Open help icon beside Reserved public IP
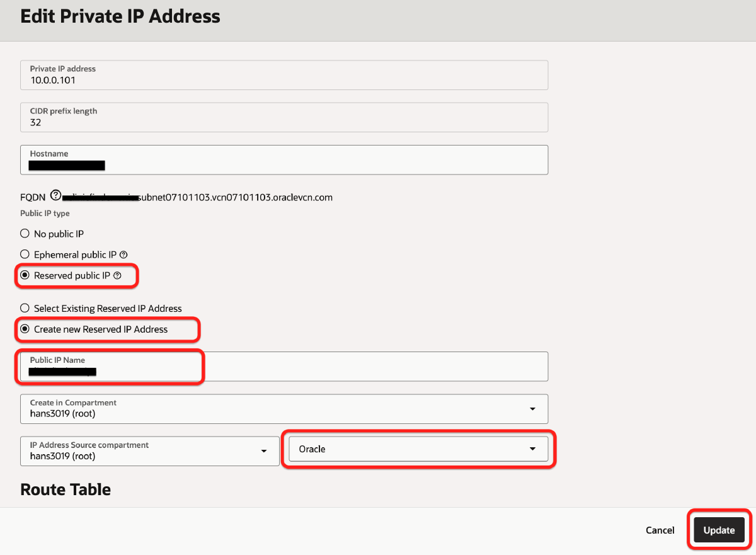Viewport: 756px width, 555px height. pos(117,275)
